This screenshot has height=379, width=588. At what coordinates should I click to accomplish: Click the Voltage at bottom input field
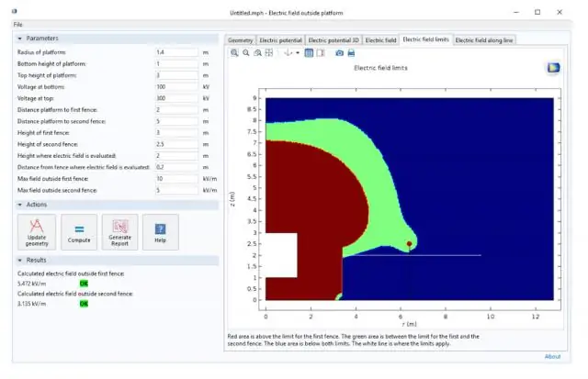click(x=176, y=87)
